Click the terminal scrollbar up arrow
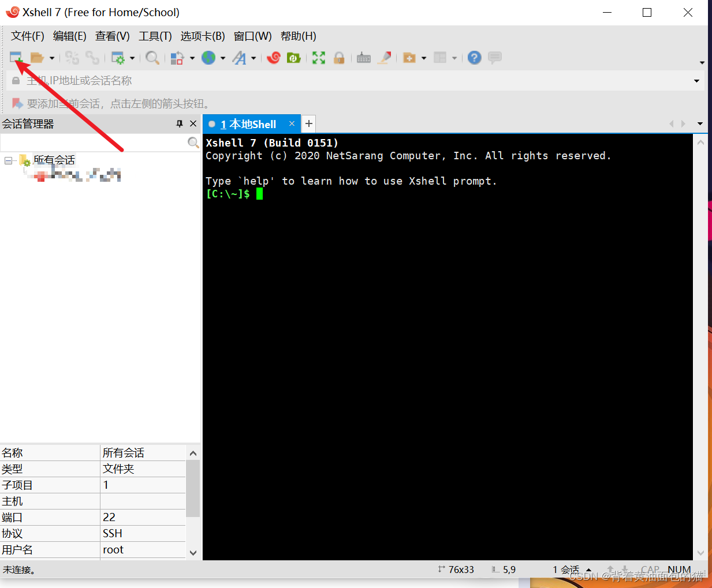This screenshot has height=588, width=712. coord(700,142)
